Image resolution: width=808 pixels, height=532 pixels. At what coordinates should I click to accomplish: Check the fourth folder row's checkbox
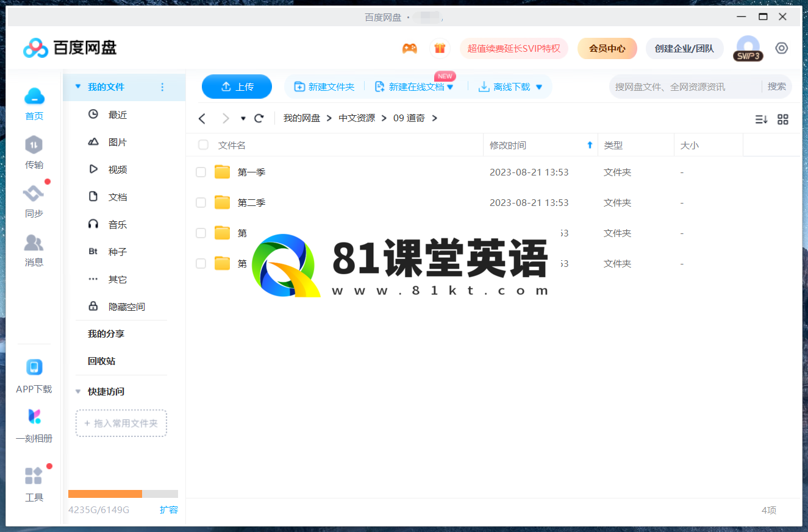click(201, 263)
